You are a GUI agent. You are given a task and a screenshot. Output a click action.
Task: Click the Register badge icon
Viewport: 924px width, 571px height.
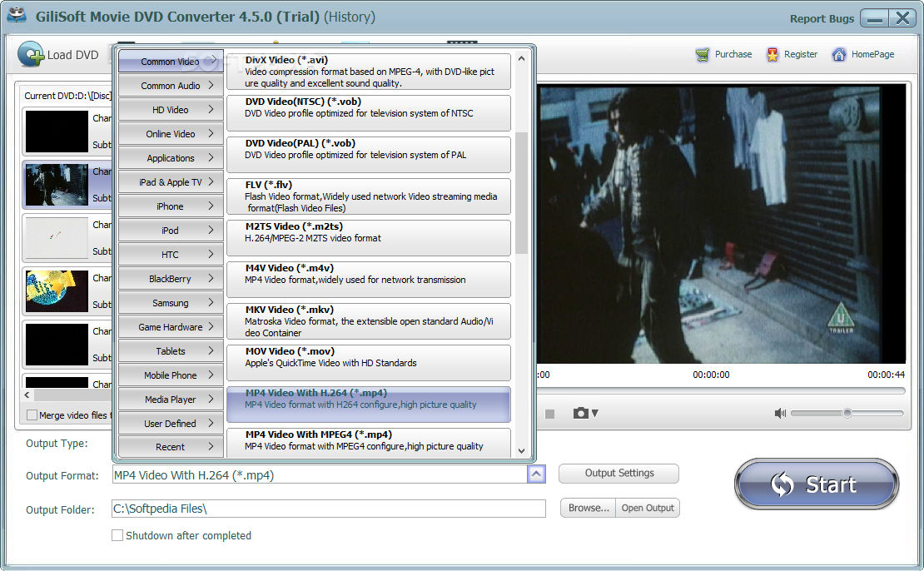pyautogui.click(x=772, y=55)
